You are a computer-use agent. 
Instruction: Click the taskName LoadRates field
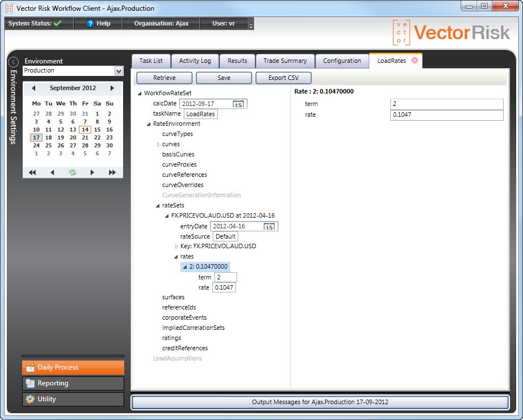(200, 114)
